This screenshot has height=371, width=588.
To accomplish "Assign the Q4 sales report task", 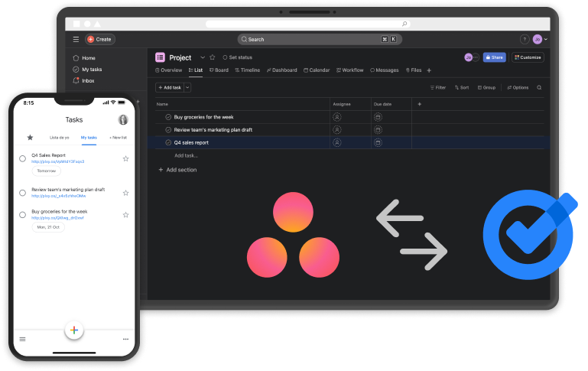I will tap(337, 142).
